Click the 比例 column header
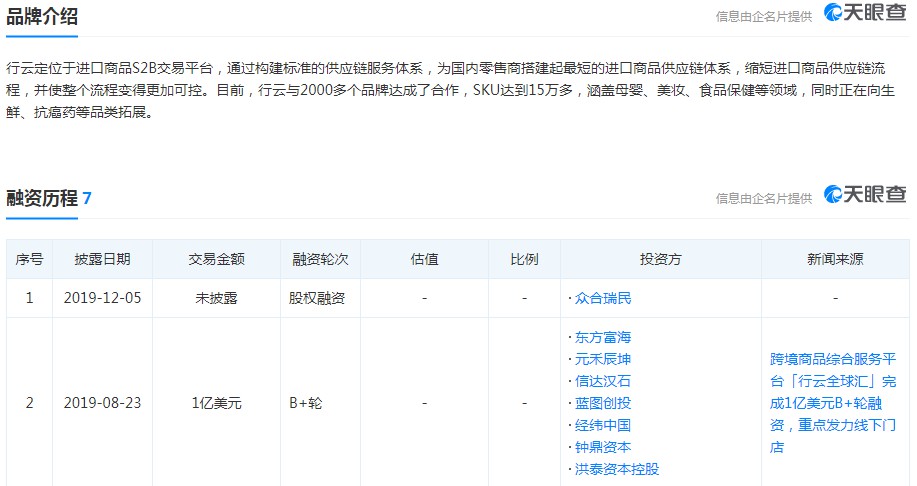917x486 pixels. pyautogui.click(x=524, y=259)
